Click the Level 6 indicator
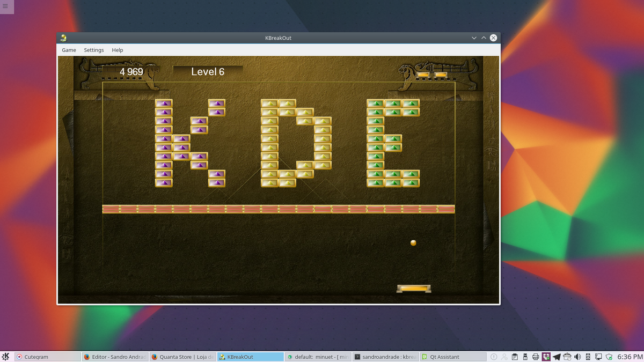This screenshot has width=644, height=362. (208, 72)
